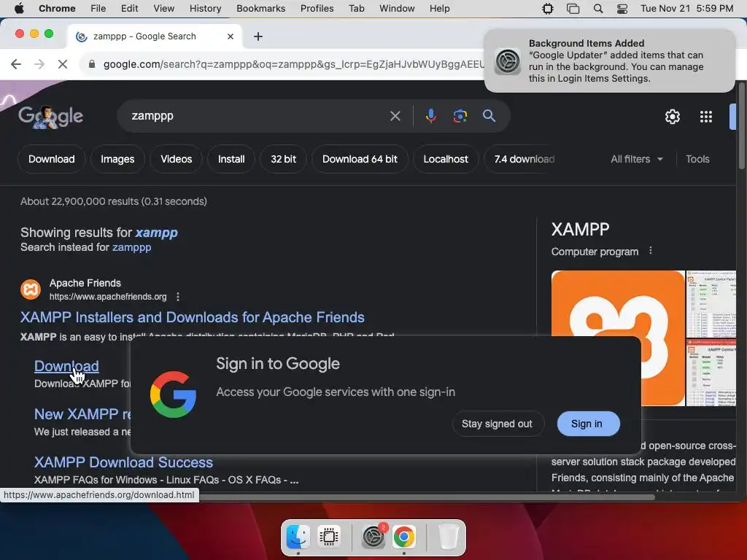Select the Localhost filter chip

point(446,159)
